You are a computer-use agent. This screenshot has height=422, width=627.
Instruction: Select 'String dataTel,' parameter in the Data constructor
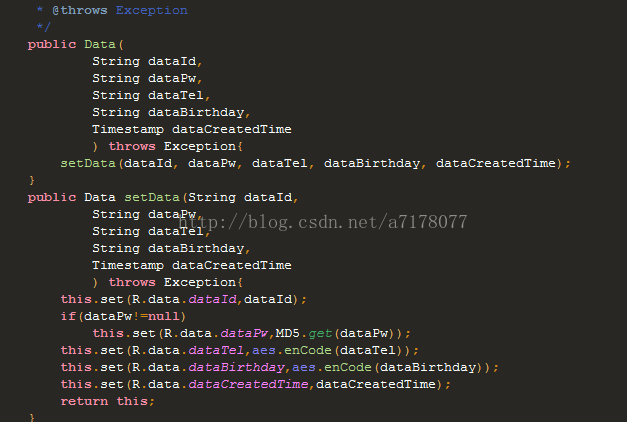click(151, 96)
